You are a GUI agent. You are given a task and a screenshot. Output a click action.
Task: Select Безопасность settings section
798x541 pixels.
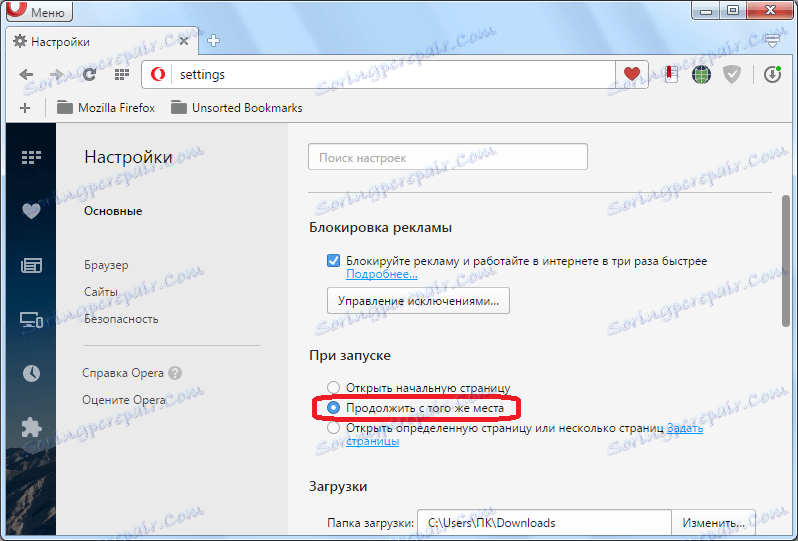pyautogui.click(x=121, y=319)
